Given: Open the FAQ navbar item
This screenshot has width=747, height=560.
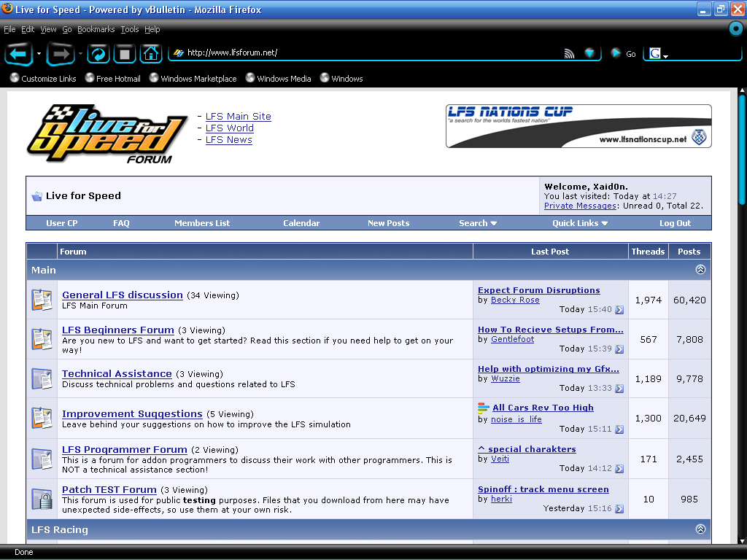Looking at the screenshot, I should tap(121, 223).
